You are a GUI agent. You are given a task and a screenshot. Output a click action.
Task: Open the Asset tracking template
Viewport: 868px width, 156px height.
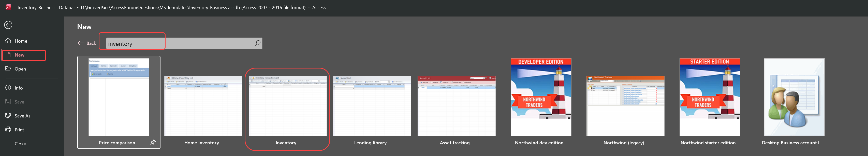pyautogui.click(x=457, y=106)
